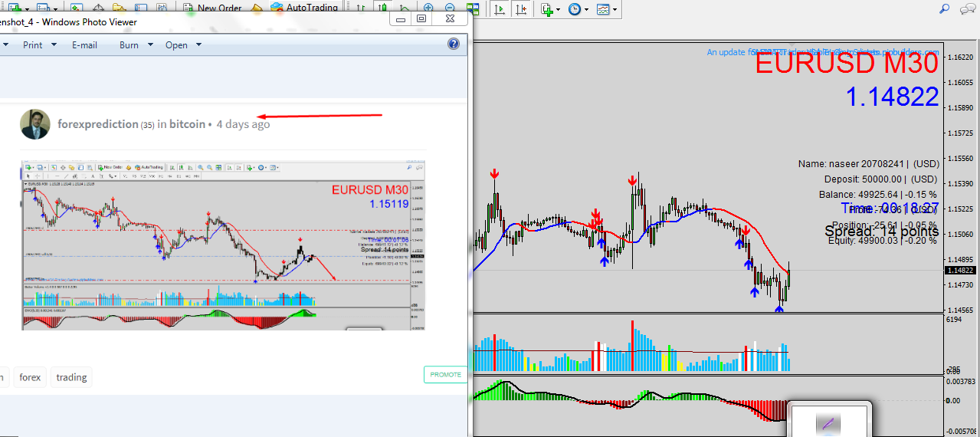Switch chart to line chart mode
This screenshot has height=437, width=980.
point(403,7)
